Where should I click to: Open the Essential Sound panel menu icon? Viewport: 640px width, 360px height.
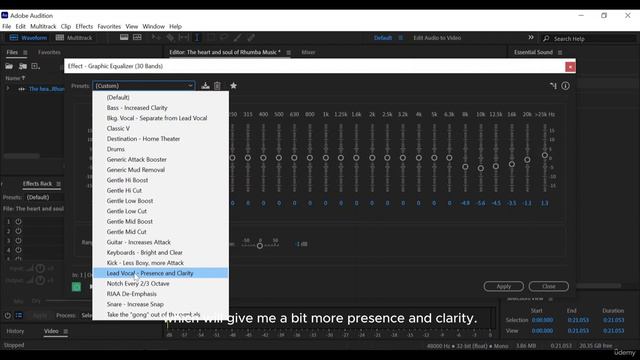coord(560,53)
